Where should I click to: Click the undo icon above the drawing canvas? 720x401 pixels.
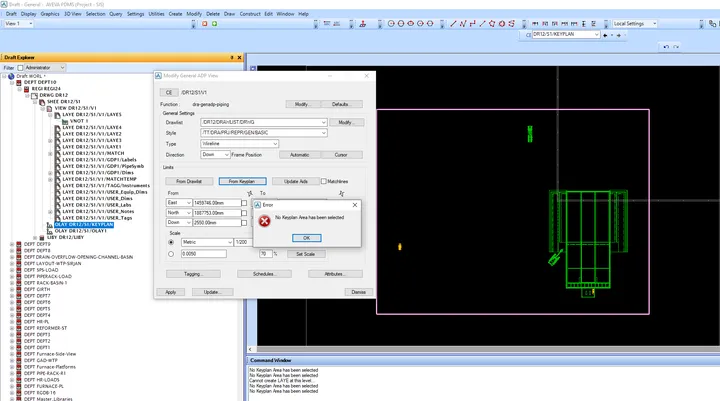coord(666,47)
